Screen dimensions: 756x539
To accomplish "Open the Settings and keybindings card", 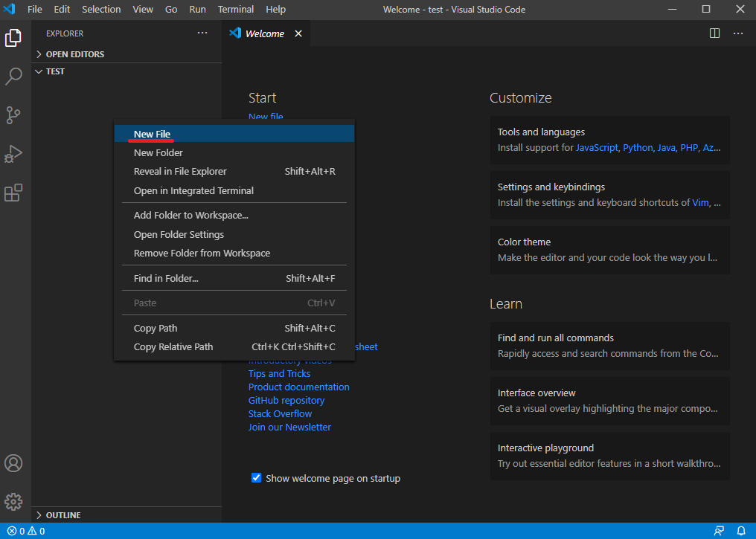I will click(610, 195).
